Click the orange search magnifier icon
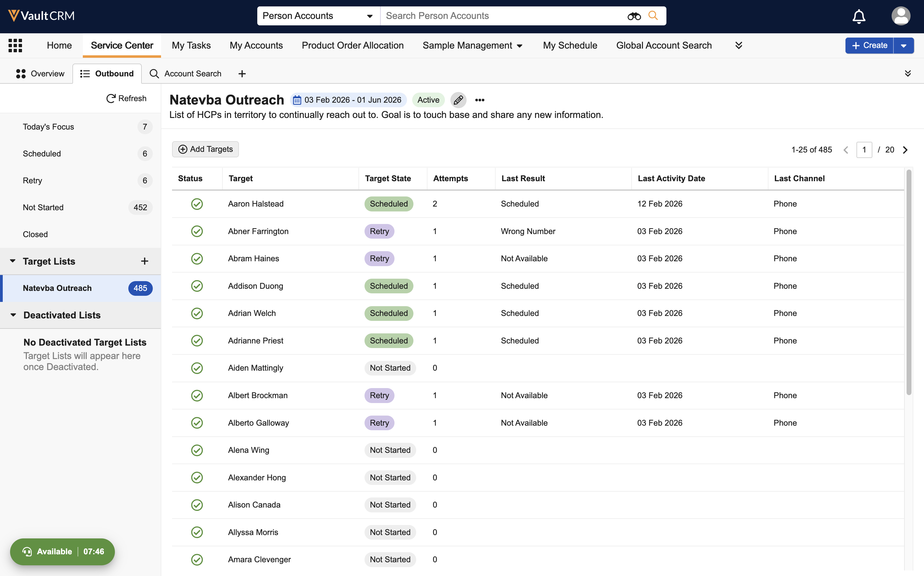 click(653, 16)
